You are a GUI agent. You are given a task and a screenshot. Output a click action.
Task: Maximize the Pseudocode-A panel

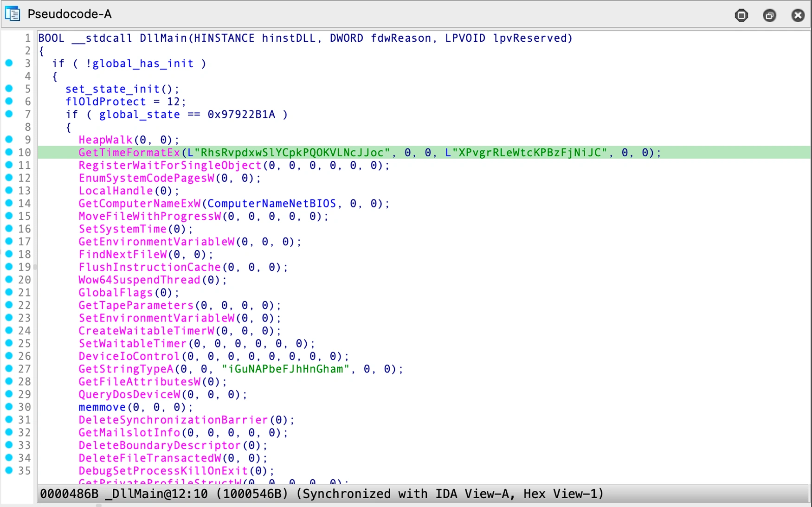pos(741,15)
